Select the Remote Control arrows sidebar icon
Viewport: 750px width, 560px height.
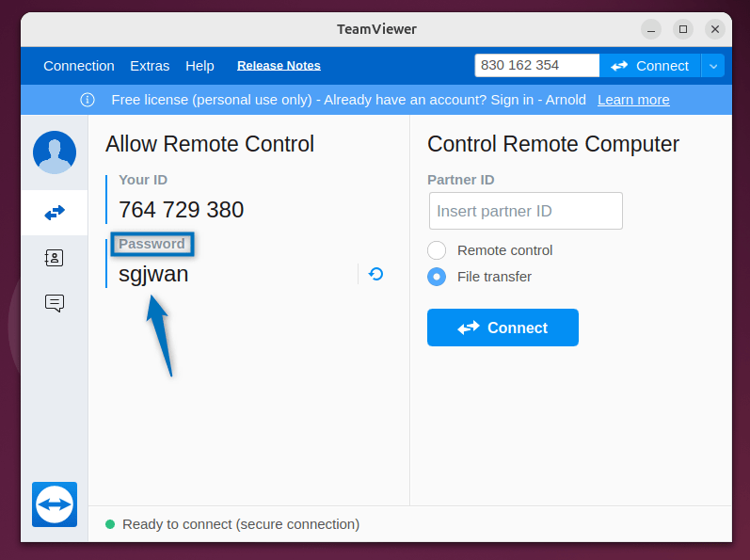(55, 213)
